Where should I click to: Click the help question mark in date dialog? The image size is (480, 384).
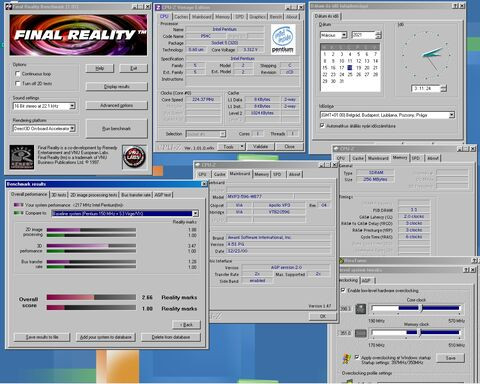(456, 6)
